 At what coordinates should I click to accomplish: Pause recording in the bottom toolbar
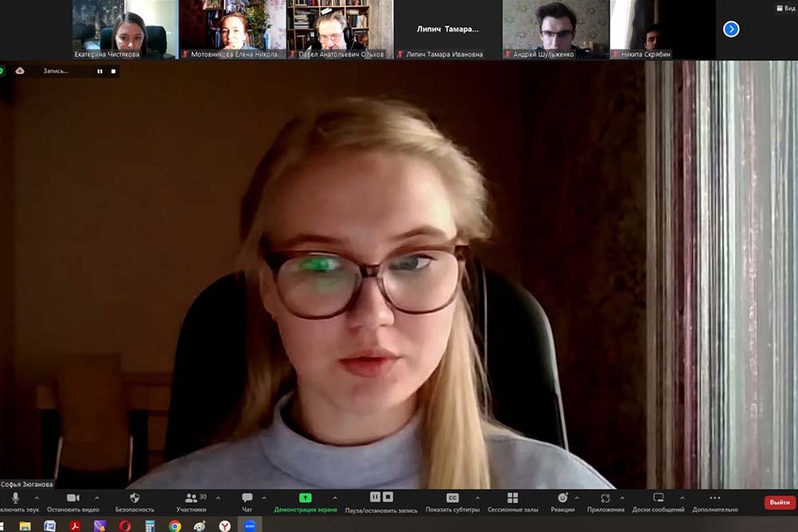click(x=374, y=497)
